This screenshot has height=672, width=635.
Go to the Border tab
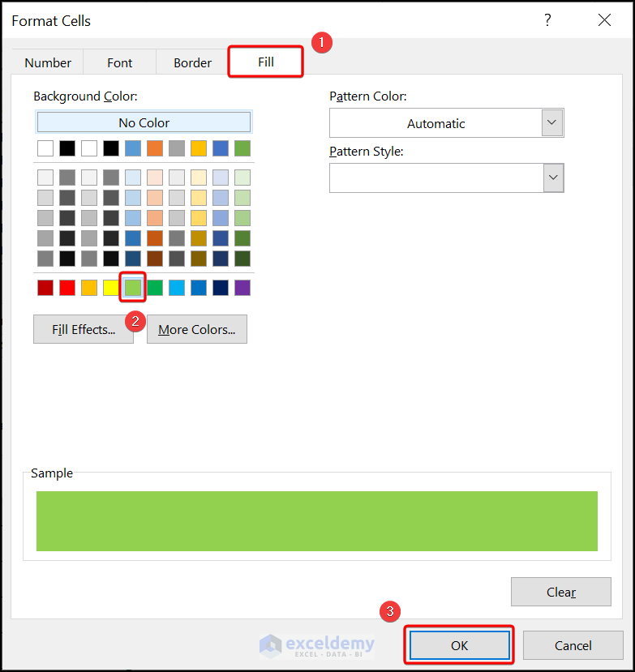(192, 62)
